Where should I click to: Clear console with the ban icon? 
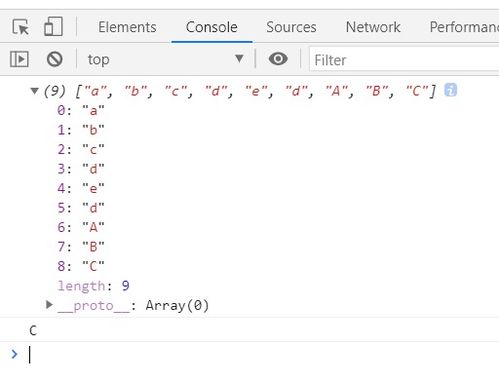(x=54, y=59)
